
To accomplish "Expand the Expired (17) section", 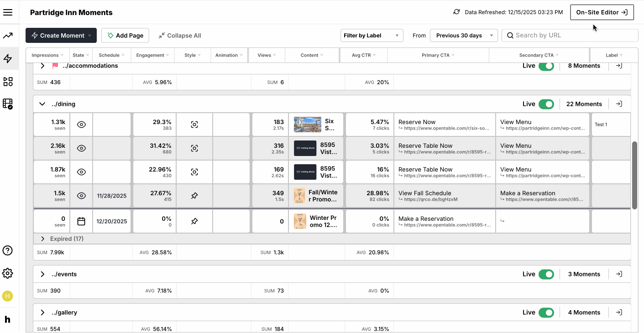I will click(42, 238).
